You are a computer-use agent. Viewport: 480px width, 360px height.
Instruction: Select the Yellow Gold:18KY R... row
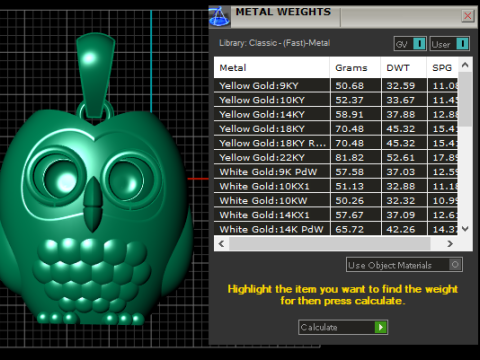click(336, 143)
